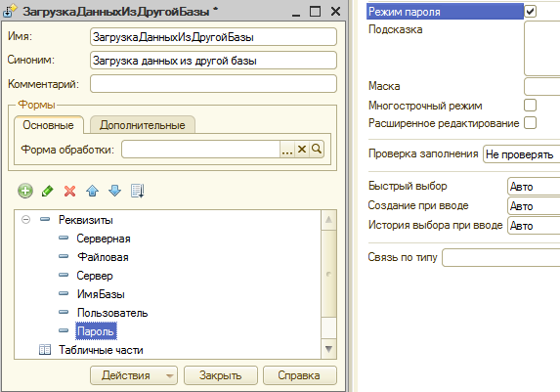Select the ИмяБазы attribute
The height and width of the screenshot is (392, 560).
pyautogui.click(x=101, y=294)
